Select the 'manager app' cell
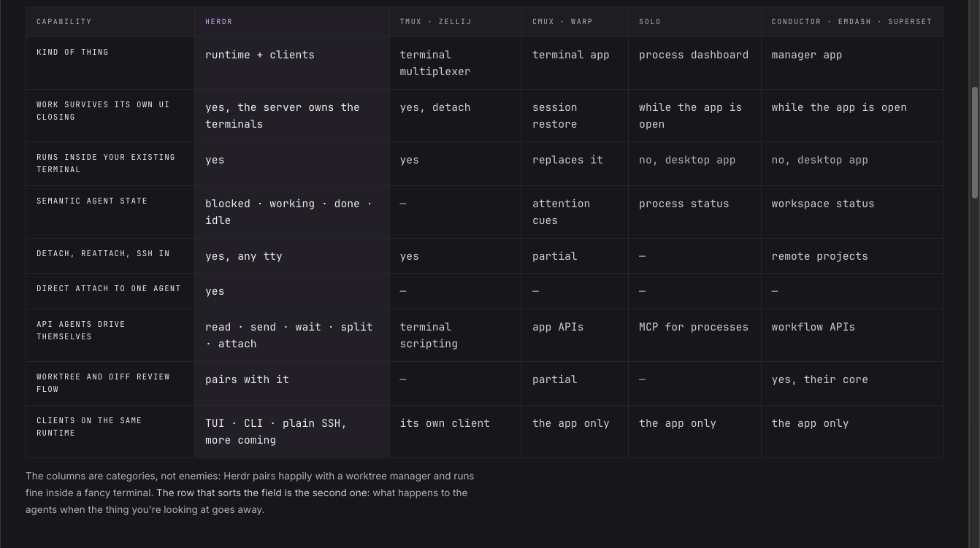The height and width of the screenshot is (548, 980). [x=851, y=63]
